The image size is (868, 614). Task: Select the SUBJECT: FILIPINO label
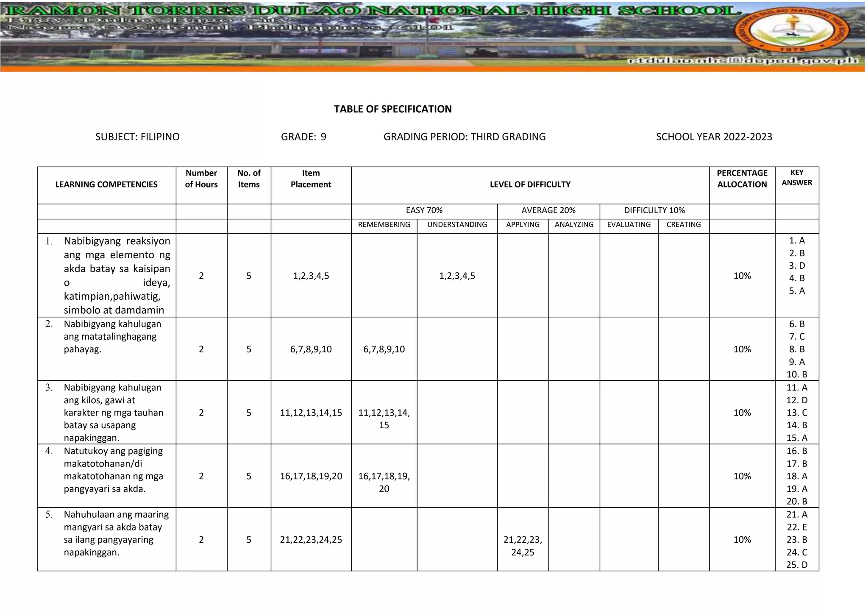137,137
